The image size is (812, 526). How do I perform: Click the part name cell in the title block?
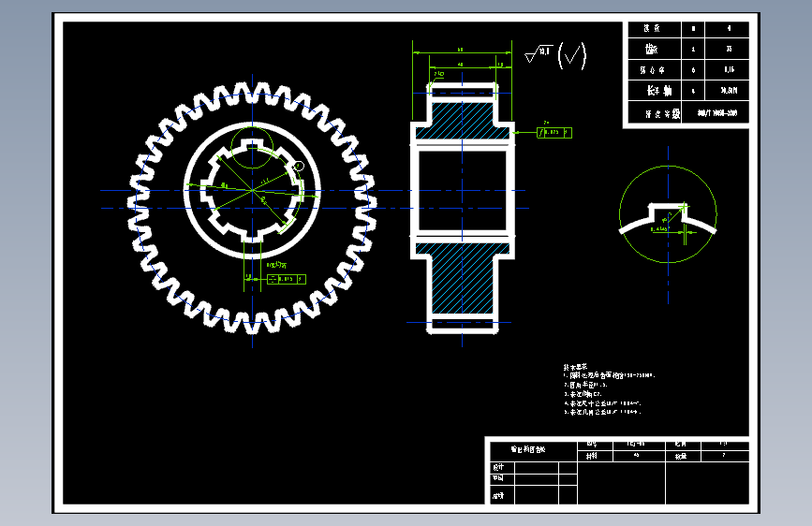point(534,449)
